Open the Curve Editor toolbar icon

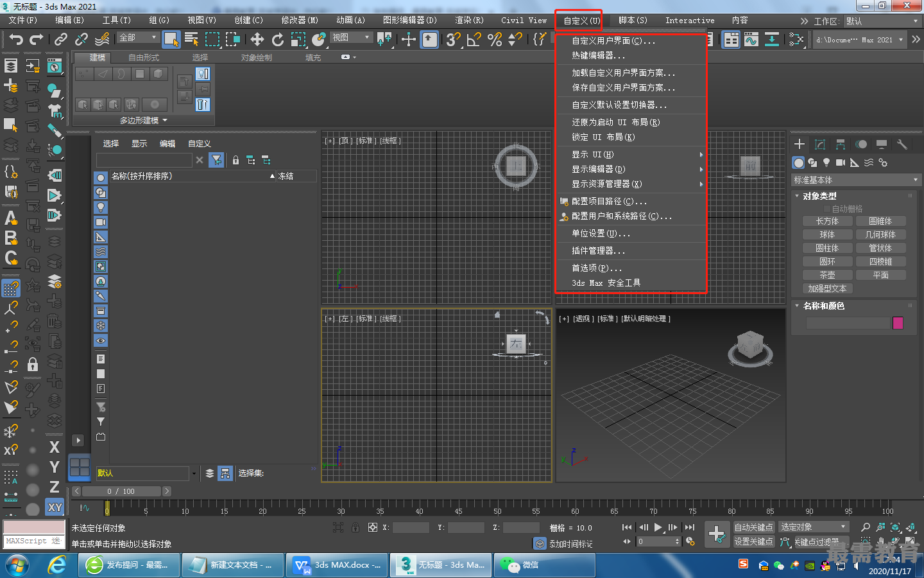click(751, 40)
